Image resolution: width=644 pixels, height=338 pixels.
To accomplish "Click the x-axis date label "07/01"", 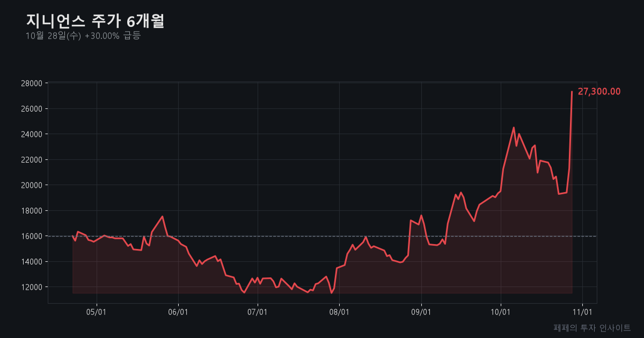I will [x=258, y=312].
